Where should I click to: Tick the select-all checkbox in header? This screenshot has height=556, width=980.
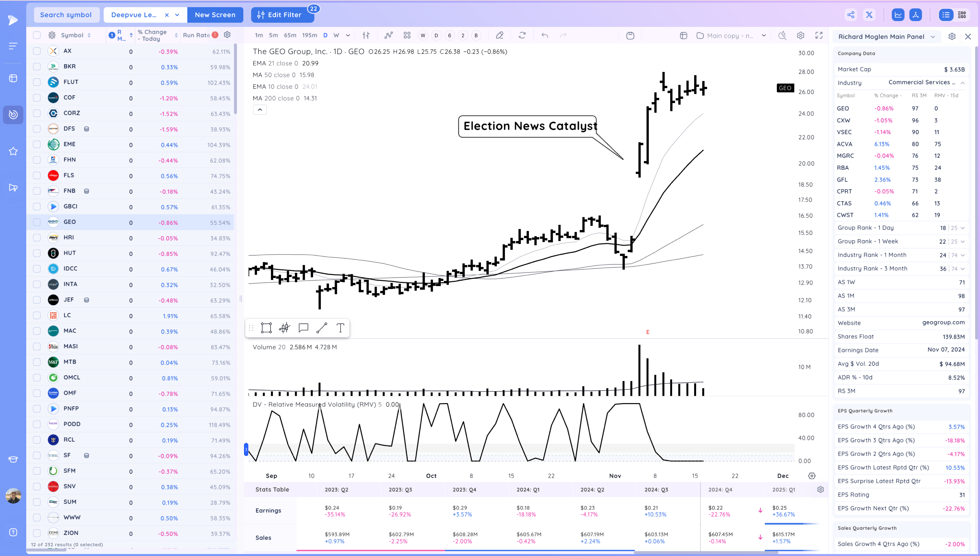coord(37,35)
